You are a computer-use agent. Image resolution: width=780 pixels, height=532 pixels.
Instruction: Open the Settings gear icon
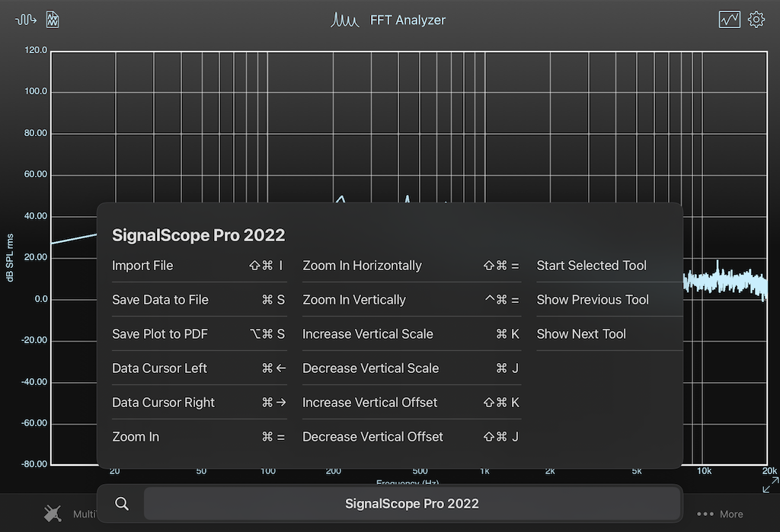point(756,19)
